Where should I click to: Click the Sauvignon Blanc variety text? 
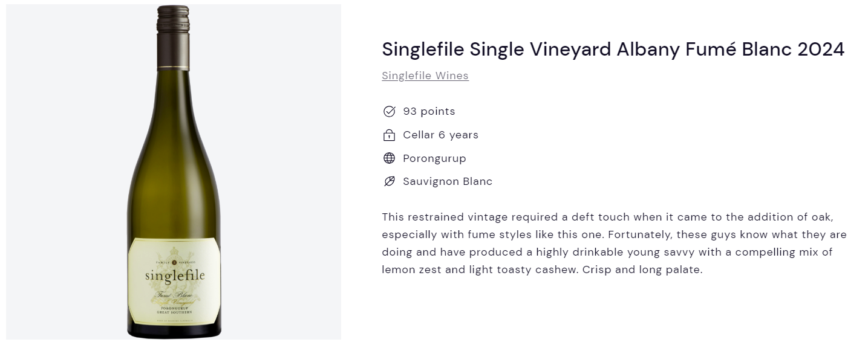[448, 181]
